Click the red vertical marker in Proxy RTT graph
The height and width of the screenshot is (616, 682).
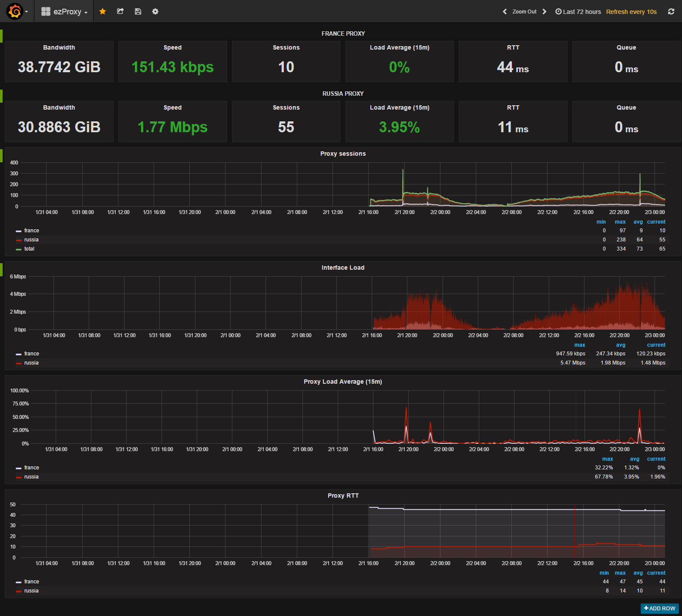574,531
